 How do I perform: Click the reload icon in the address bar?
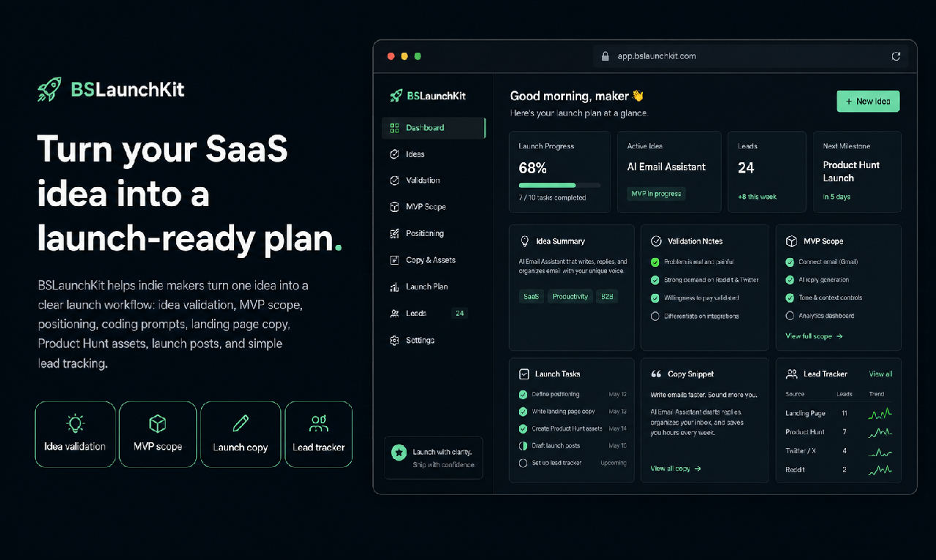point(896,56)
